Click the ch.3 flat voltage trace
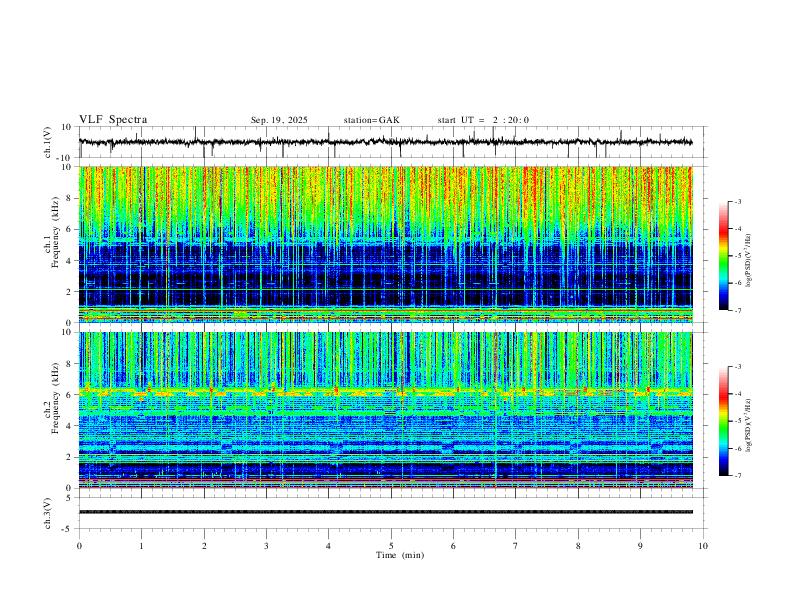Viewport: 792px width, 612px height. (x=386, y=512)
